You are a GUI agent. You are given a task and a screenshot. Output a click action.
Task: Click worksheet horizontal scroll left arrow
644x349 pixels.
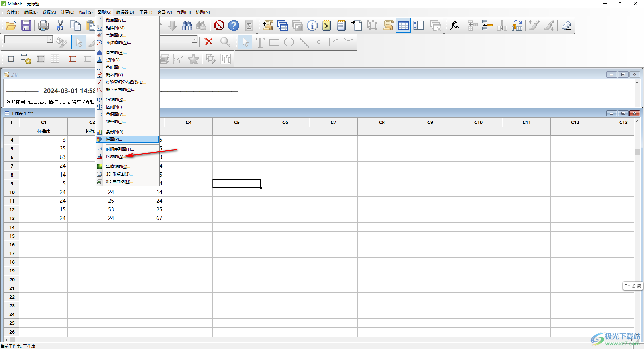coord(7,339)
